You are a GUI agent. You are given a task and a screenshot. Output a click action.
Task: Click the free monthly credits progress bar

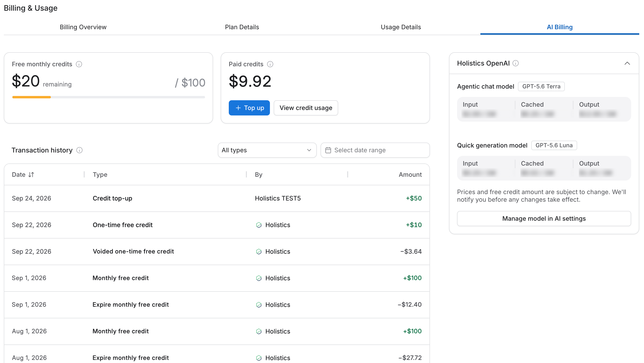pos(108,97)
